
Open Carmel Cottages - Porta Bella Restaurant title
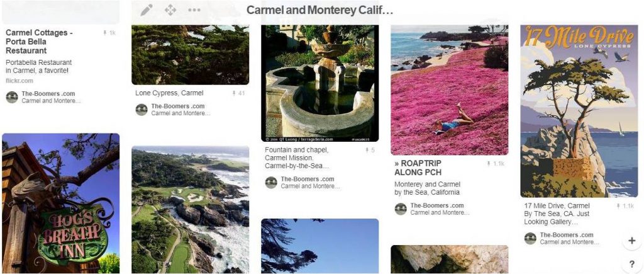[40, 42]
